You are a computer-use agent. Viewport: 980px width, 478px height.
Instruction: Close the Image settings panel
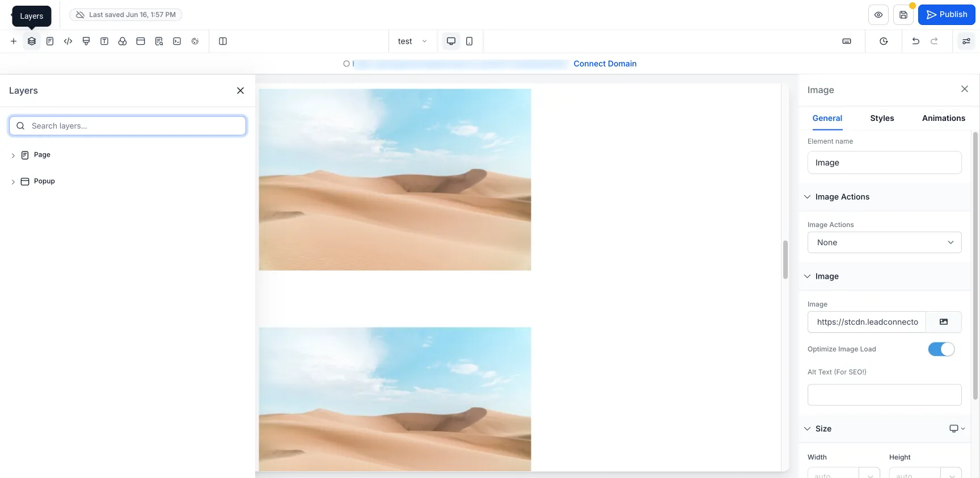(x=965, y=89)
